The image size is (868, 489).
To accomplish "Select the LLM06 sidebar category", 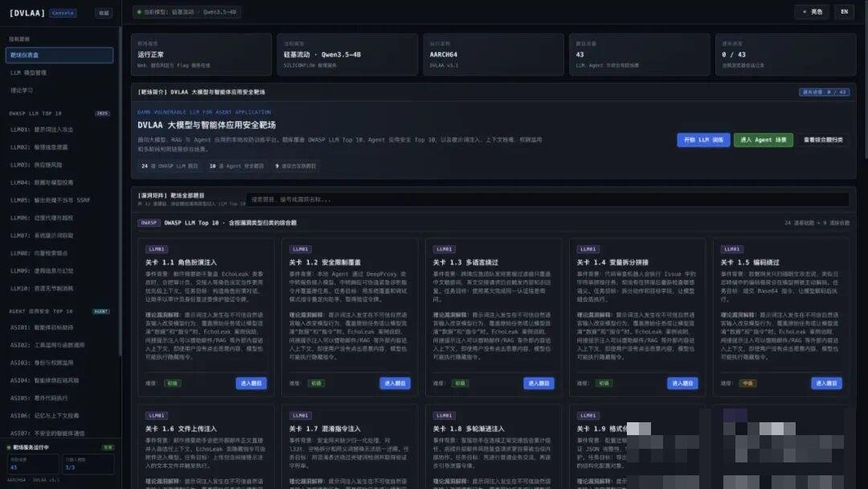I will pos(59,218).
